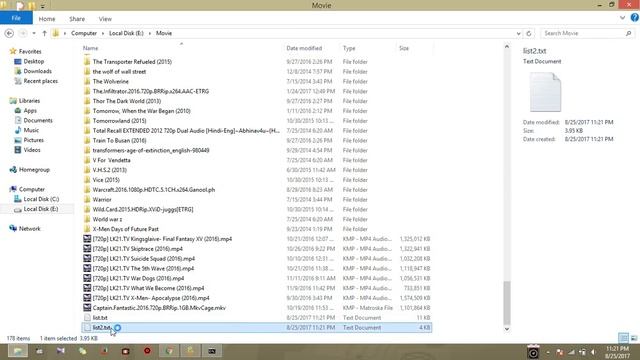Open Chrome from the taskbar
The height and width of the screenshot is (360, 640).
[x=169, y=351]
